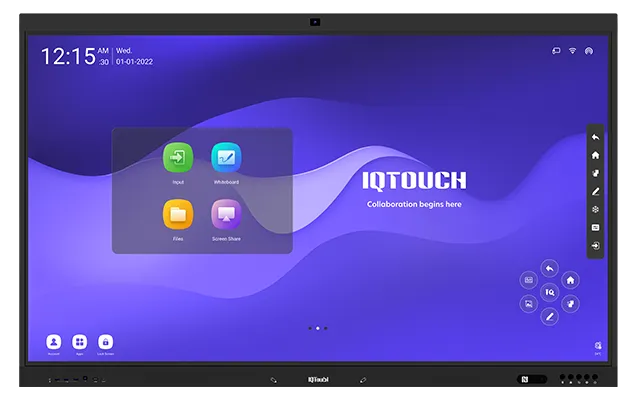
Task: Open the Apps grid icon
Action: pos(79,342)
